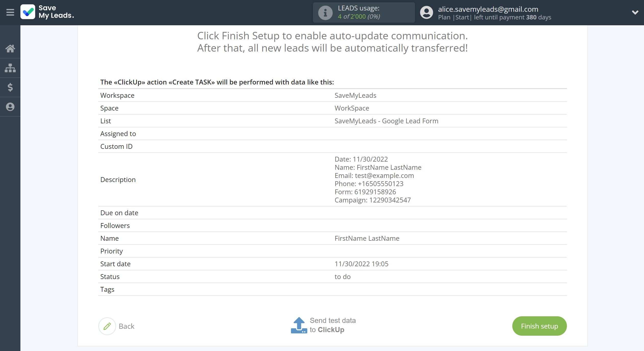Viewport: 644px width, 351px height.
Task: Click the ClickUp Create TASK heading
Action: [x=217, y=82]
